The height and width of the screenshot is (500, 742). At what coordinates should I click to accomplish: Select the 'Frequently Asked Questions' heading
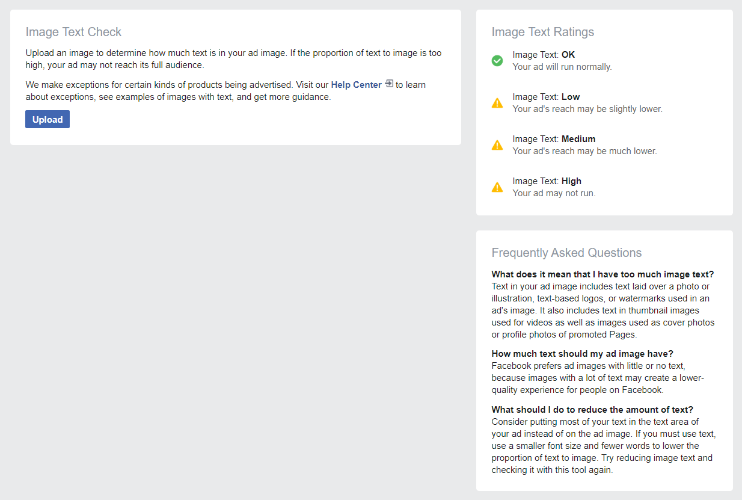(566, 253)
